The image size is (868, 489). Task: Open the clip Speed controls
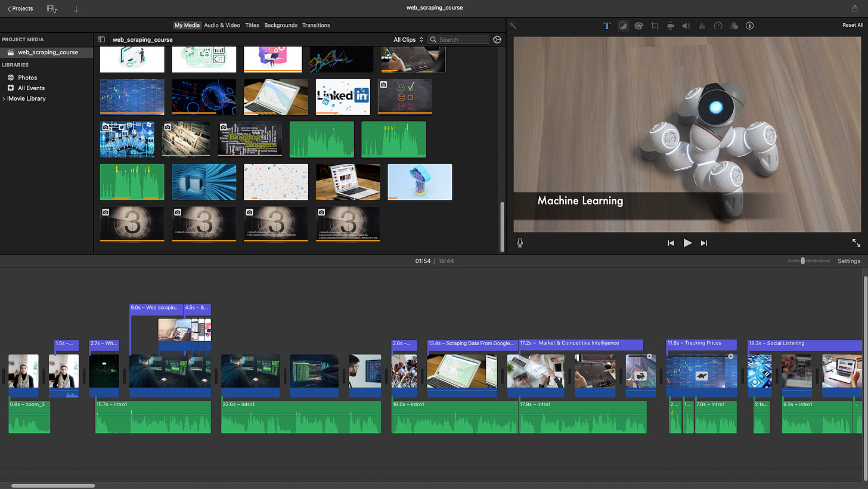[718, 26]
